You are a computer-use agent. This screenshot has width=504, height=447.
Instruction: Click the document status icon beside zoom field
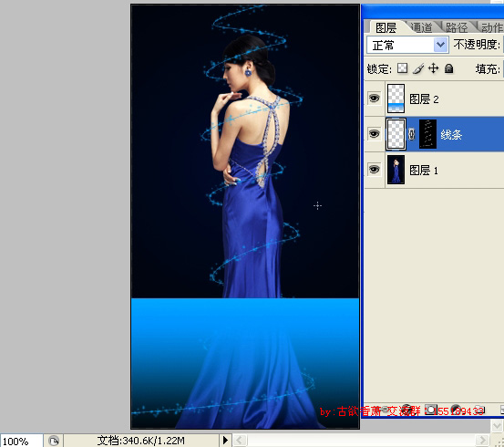54,440
